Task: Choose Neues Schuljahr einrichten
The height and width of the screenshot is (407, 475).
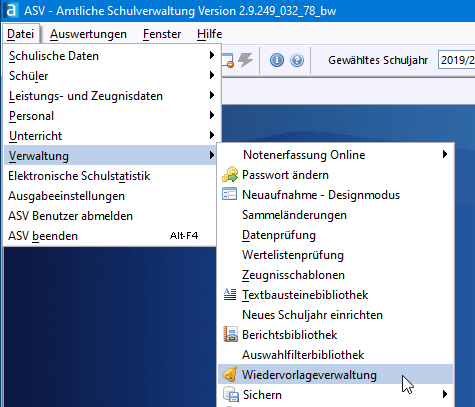Action: point(335,315)
